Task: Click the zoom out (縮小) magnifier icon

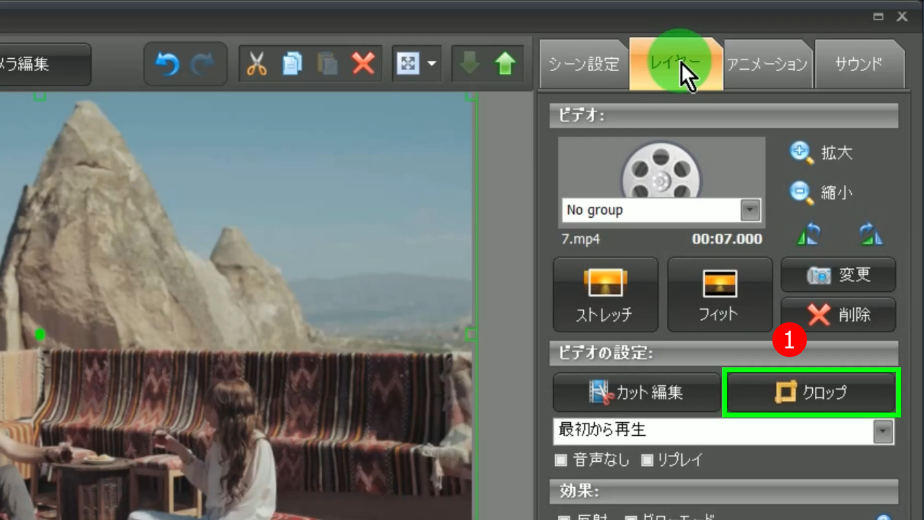Action: tap(801, 192)
